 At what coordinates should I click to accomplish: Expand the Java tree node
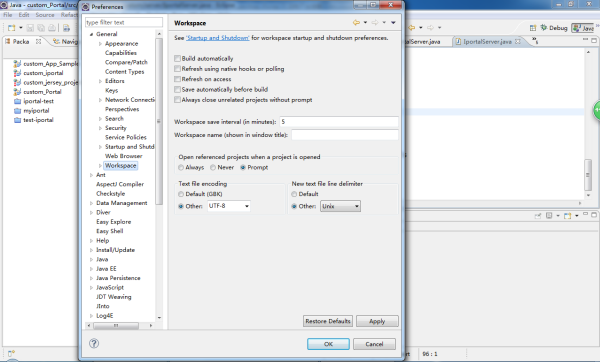click(91, 259)
